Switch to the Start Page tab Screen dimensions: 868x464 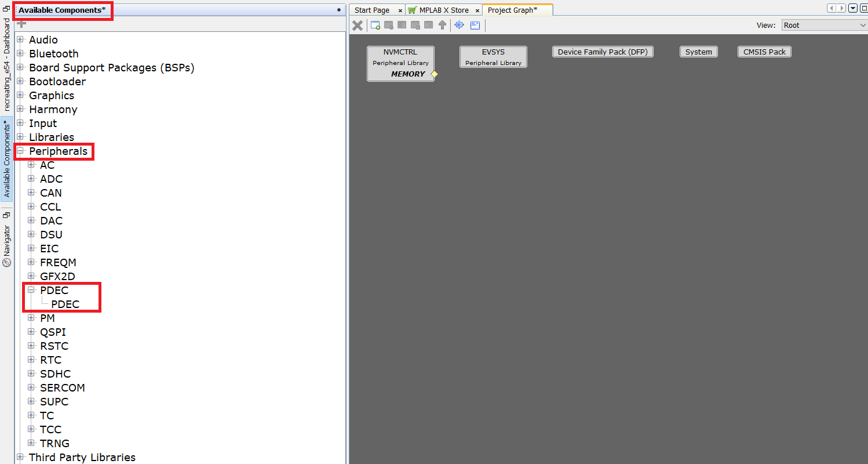(x=371, y=9)
